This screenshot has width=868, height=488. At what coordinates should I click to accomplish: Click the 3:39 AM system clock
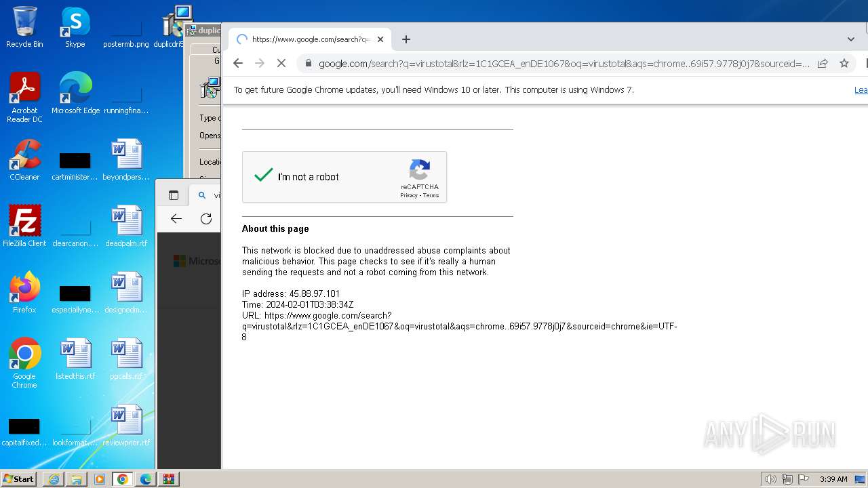pos(833,479)
